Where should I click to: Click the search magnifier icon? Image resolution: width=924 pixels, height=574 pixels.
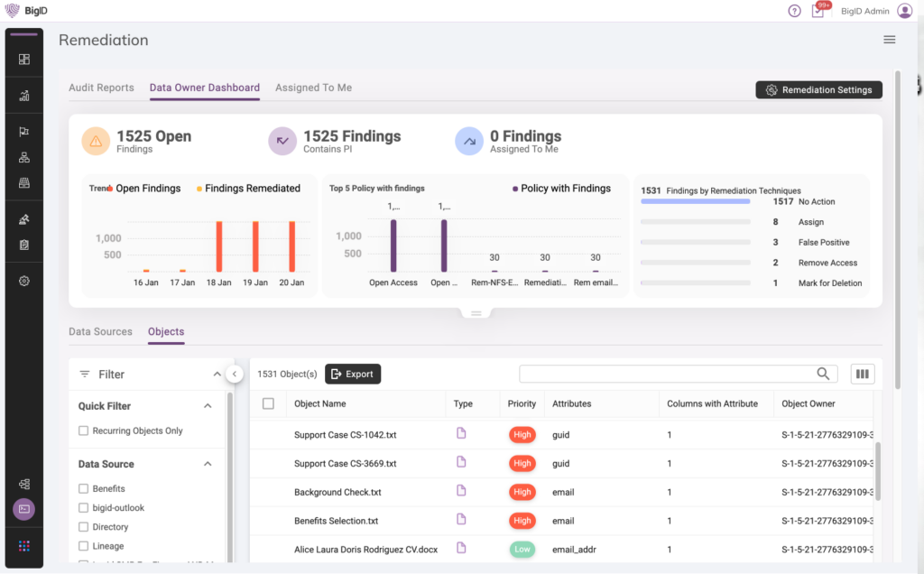(823, 374)
